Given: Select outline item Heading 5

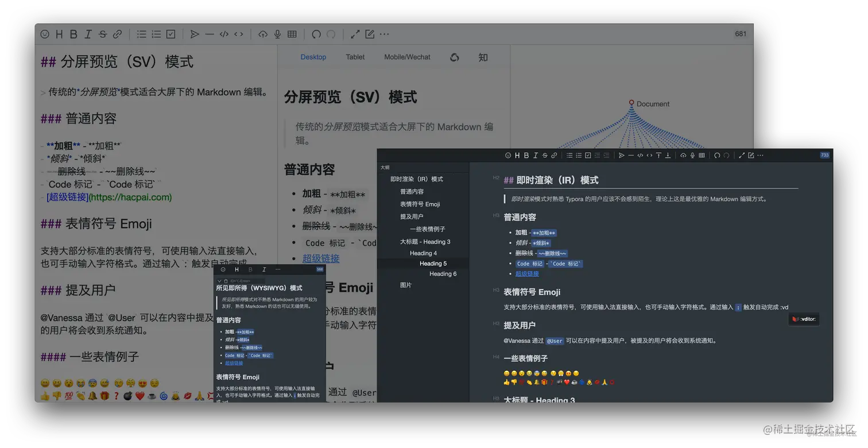Looking at the screenshot, I should (x=433, y=264).
